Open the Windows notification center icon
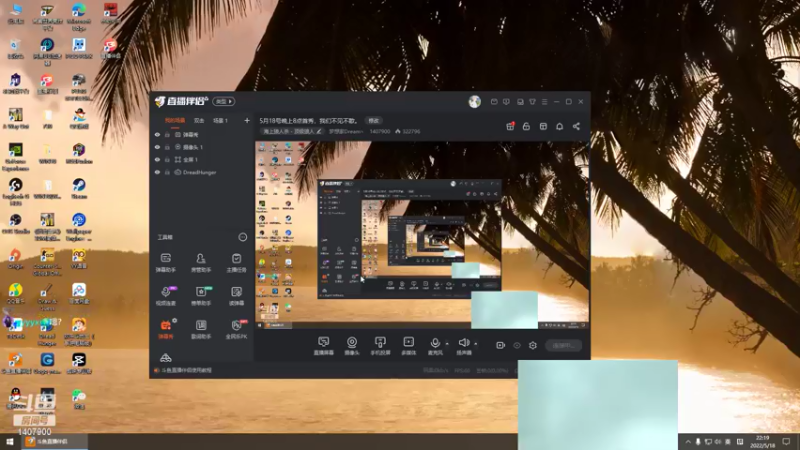Image resolution: width=800 pixels, height=450 pixels. point(786,442)
